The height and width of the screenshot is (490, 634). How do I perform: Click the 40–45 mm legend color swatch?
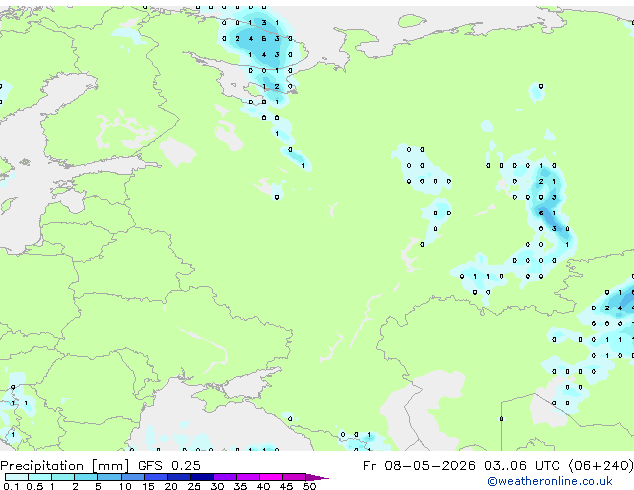271,477
